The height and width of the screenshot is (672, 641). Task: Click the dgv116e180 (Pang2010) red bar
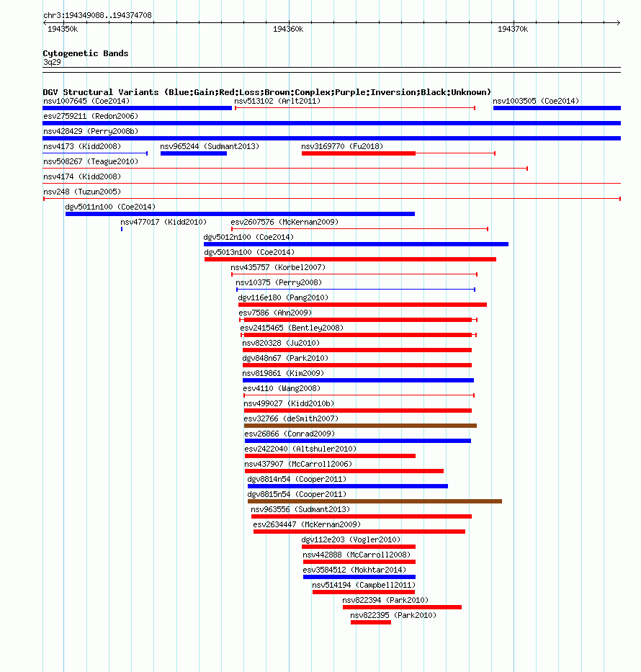362,305
